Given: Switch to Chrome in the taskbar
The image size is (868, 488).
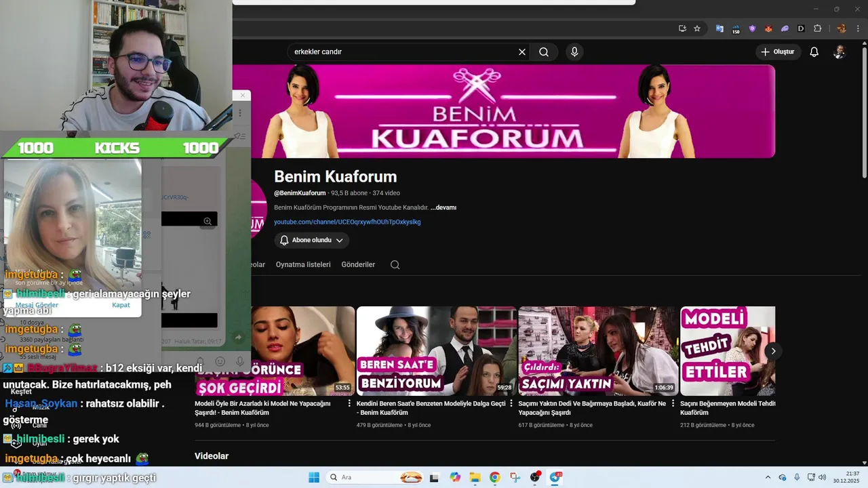Looking at the screenshot, I should tap(495, 477).
